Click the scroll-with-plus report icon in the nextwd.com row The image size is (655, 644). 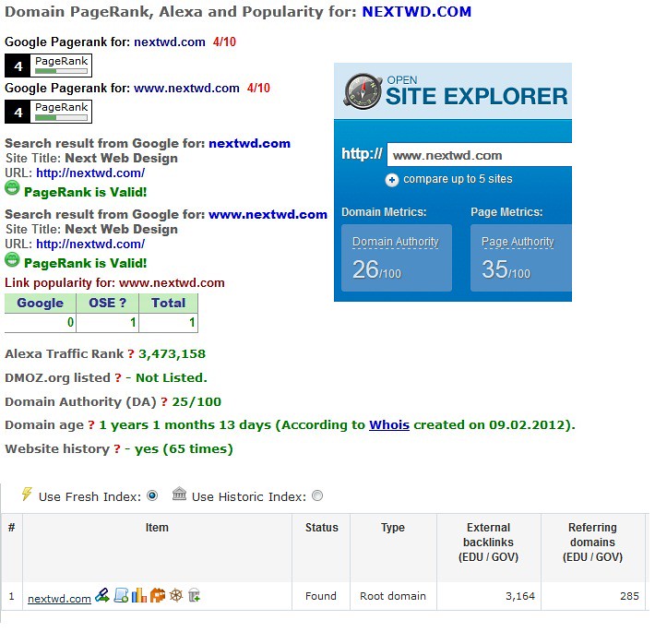pos(121,595)
